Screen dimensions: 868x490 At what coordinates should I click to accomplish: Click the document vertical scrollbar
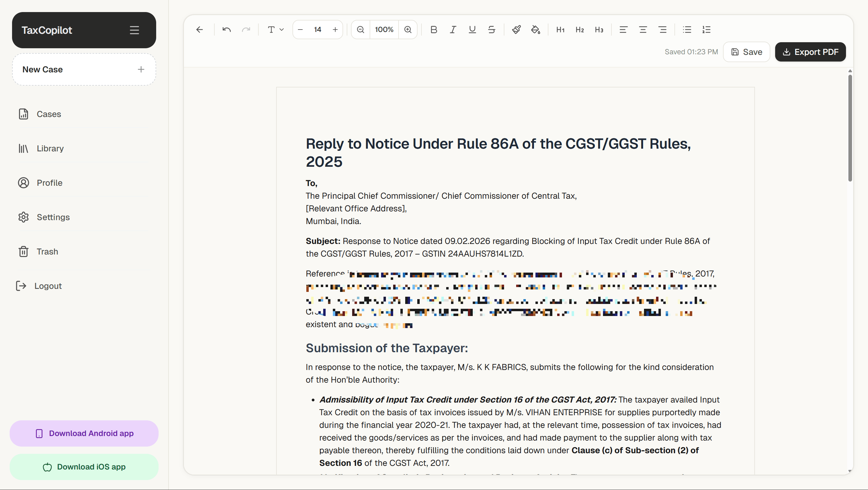(850, 128)
